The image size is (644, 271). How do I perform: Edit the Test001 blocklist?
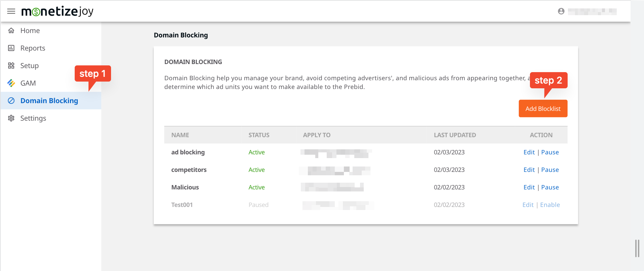coord(528,205)
